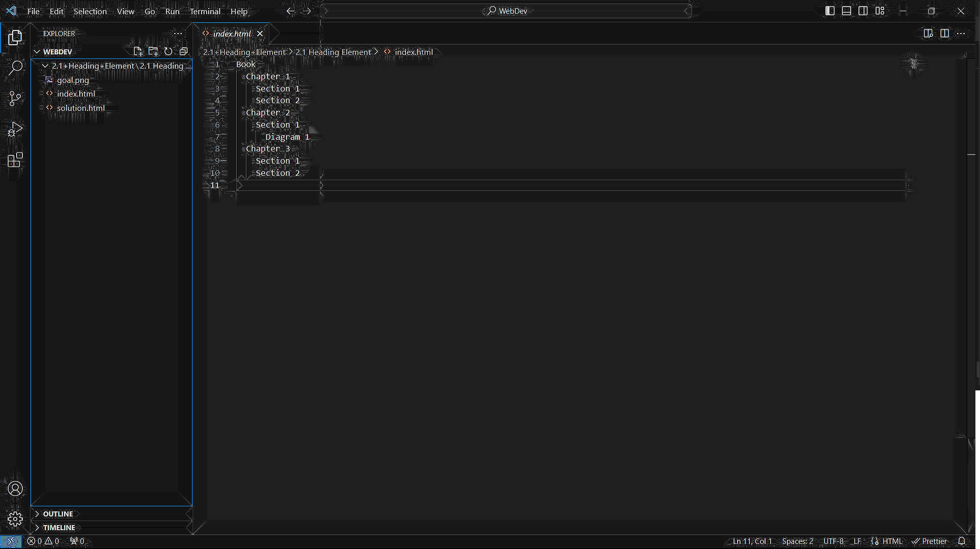
Task: Open Explorer views and more actions menu
Action: click(178, 34)
